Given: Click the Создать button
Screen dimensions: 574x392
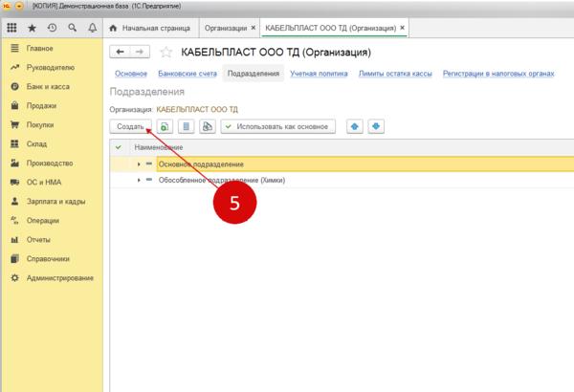Looking at the screenshot, I should tap(130, 126).
